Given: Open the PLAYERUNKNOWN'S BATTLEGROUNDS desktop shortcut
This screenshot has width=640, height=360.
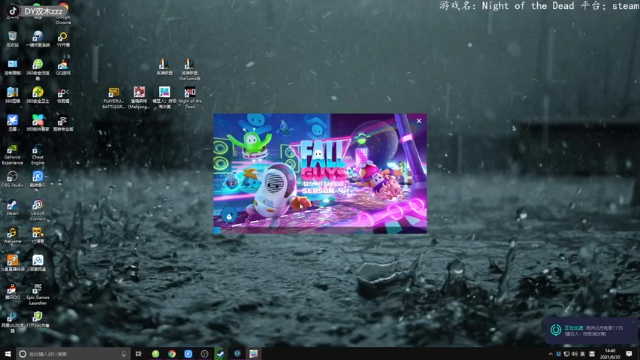Looking at the screenshot, I should [113, 97].
